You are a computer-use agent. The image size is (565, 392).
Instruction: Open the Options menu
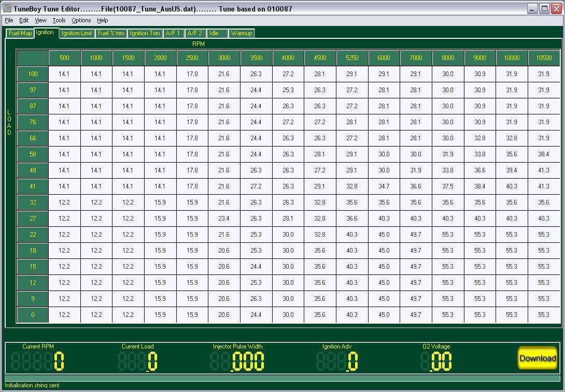81,20
